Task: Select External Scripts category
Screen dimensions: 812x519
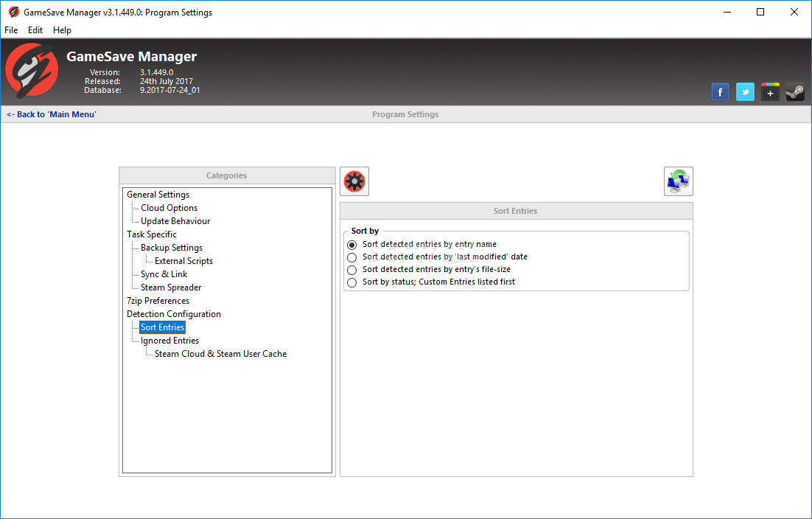Action: pos(183,261)
